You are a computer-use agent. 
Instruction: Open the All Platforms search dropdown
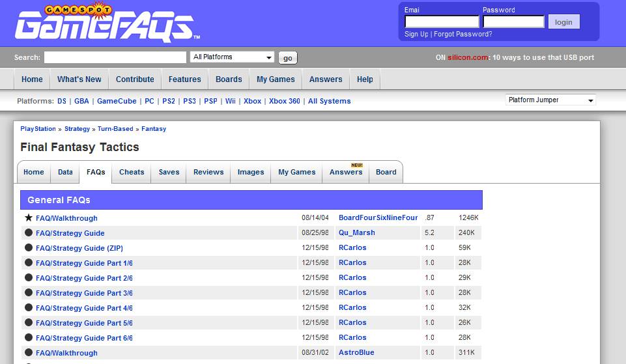click(232, 57)
